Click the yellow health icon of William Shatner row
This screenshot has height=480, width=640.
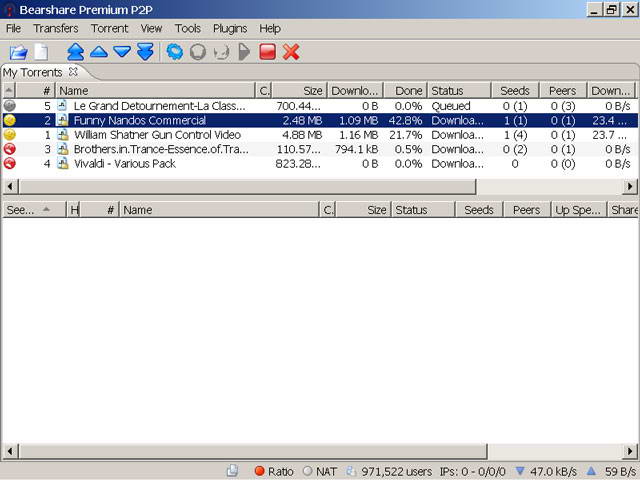9,135
